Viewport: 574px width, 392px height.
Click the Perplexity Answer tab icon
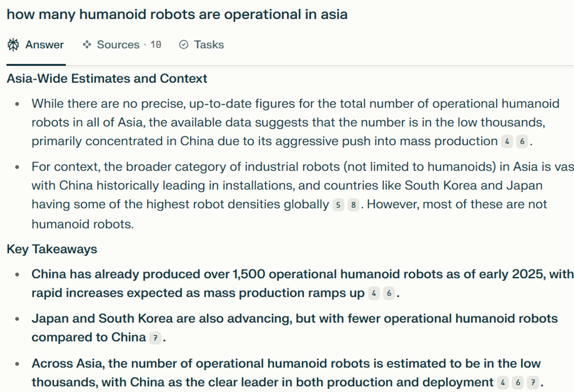(13, 45)
